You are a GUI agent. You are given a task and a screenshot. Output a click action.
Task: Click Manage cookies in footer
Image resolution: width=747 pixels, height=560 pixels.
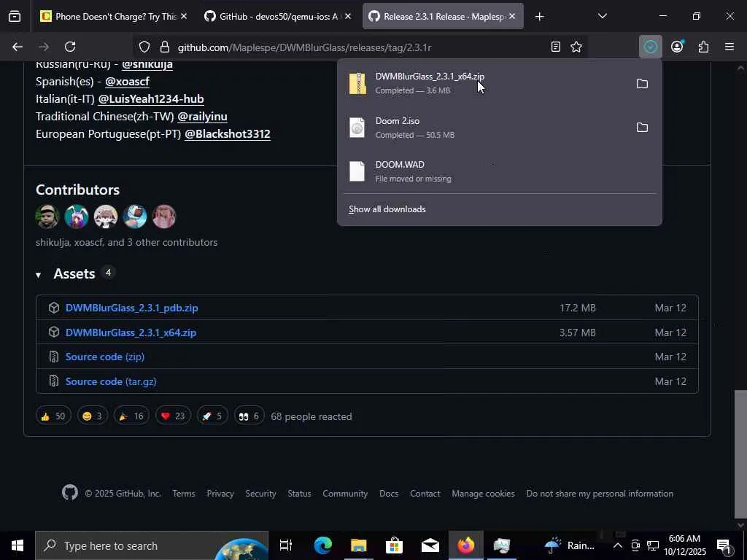pos(483,494)
